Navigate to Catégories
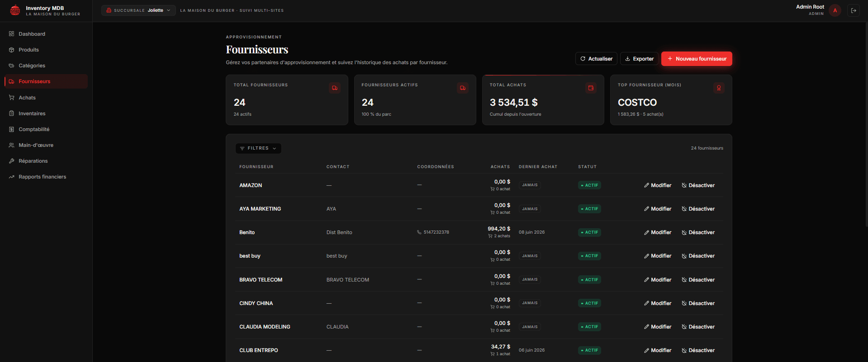Screen dimensions: 868x362 click(x=46, y=66)
